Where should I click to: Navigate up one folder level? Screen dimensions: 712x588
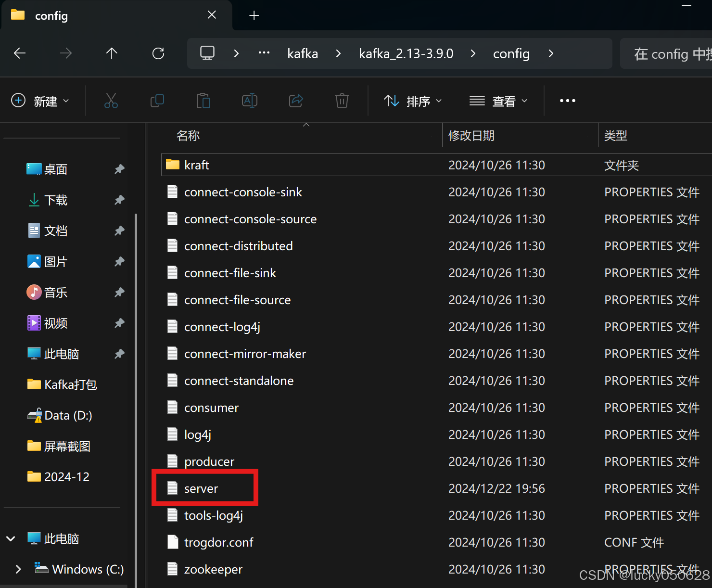click(112, 53)
